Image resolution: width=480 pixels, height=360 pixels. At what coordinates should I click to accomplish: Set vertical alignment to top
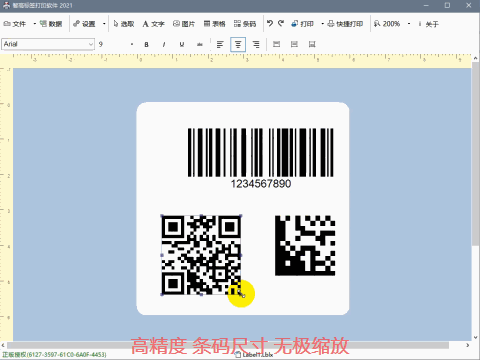[x=276, y=44]
